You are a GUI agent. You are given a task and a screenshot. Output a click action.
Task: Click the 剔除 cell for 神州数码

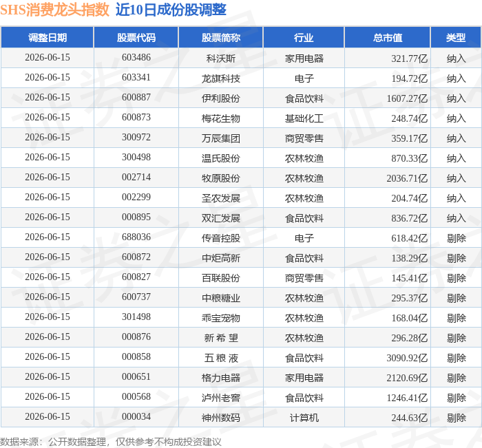[x=456, y=418]
